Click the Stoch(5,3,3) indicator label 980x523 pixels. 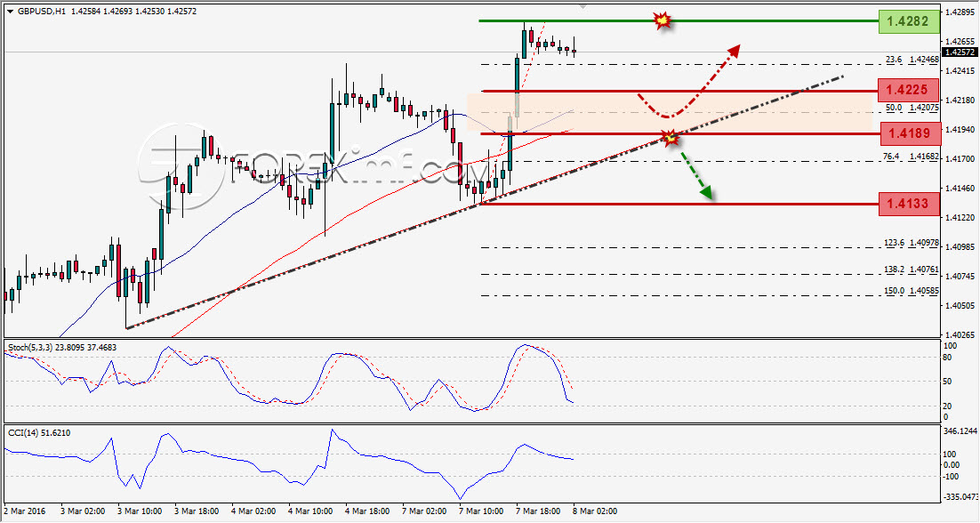click(x=62, y=347)
